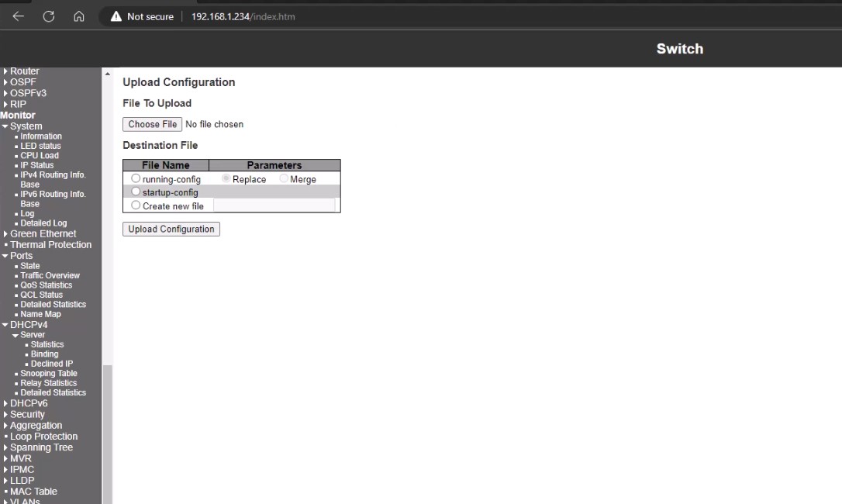Select the startup-config radio button
The height and width of the screenshot is (504, 842).
136,192
